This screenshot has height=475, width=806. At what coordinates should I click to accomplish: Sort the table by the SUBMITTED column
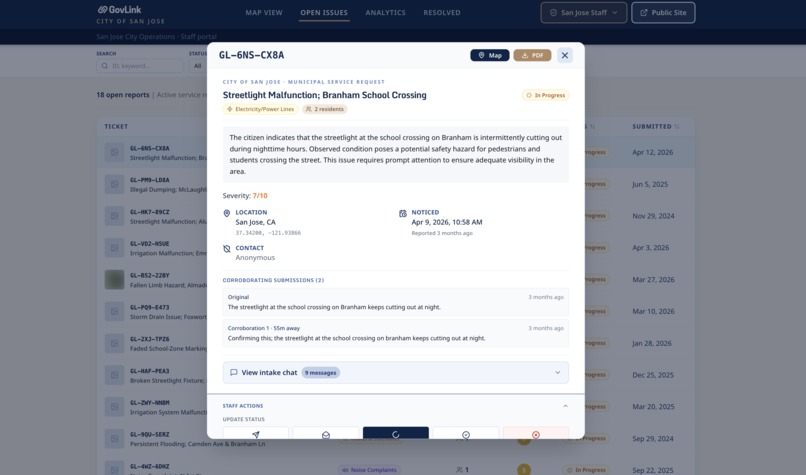(x=655, y=126)
